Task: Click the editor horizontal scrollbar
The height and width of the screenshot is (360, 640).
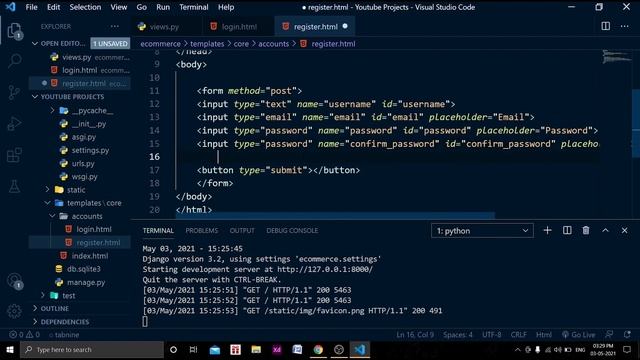Action: point(335,216)
